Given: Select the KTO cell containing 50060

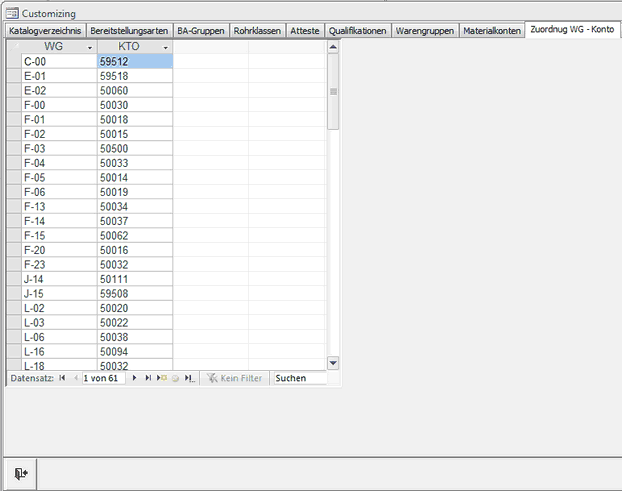Looking at the screenshot, I should click(x=134, y=90).
